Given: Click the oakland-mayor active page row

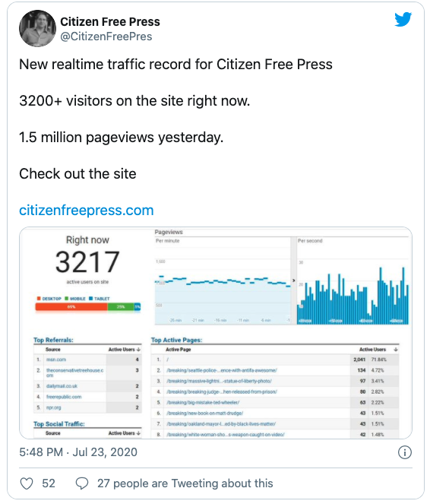Looking at the screenshot, I should tap(275, 424).
